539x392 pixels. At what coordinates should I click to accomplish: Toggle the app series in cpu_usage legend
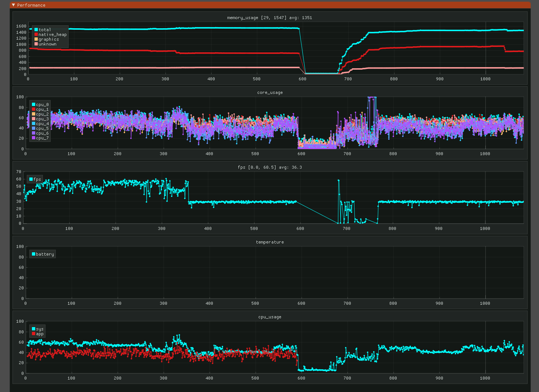(34, 334)
